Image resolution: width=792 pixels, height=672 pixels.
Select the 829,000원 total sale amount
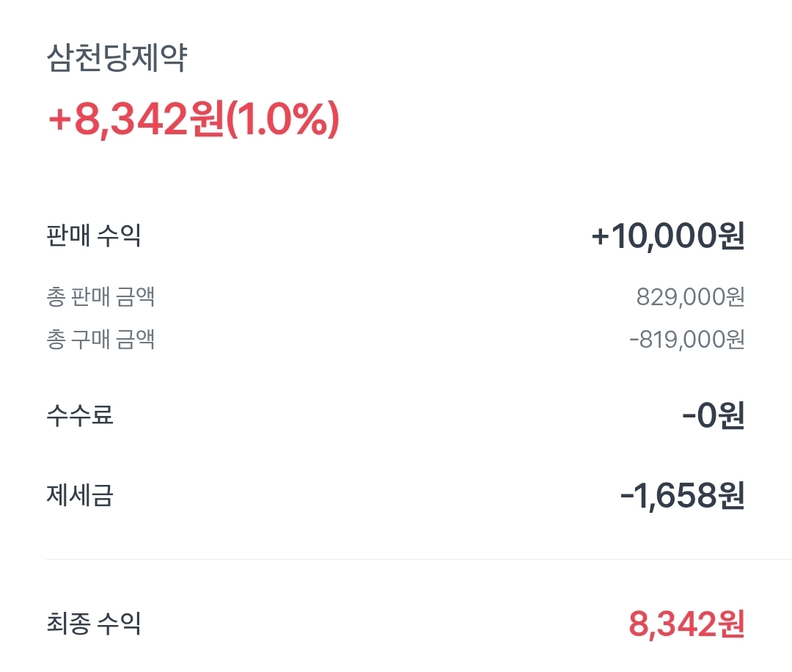click(x=690, y=296)
